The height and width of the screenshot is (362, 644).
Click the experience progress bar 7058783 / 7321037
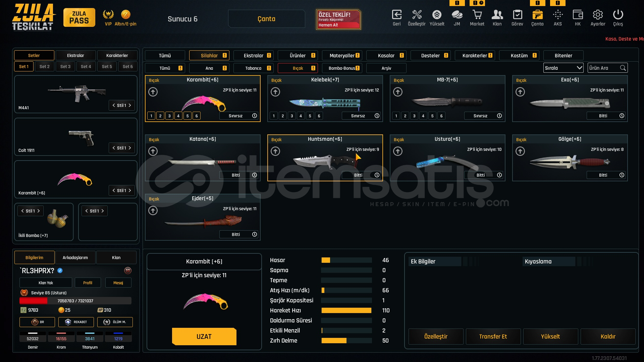75,301
